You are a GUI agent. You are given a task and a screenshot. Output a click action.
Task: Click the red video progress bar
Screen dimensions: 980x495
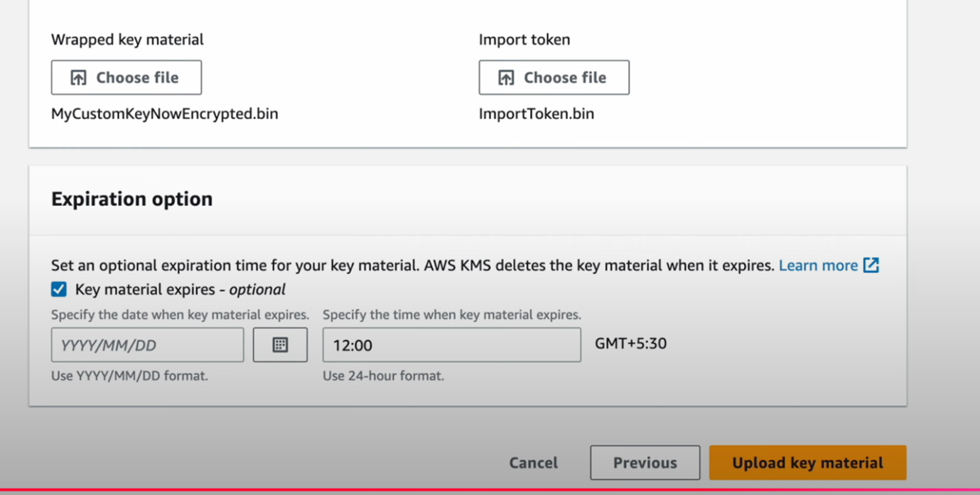tap(490, 491)
